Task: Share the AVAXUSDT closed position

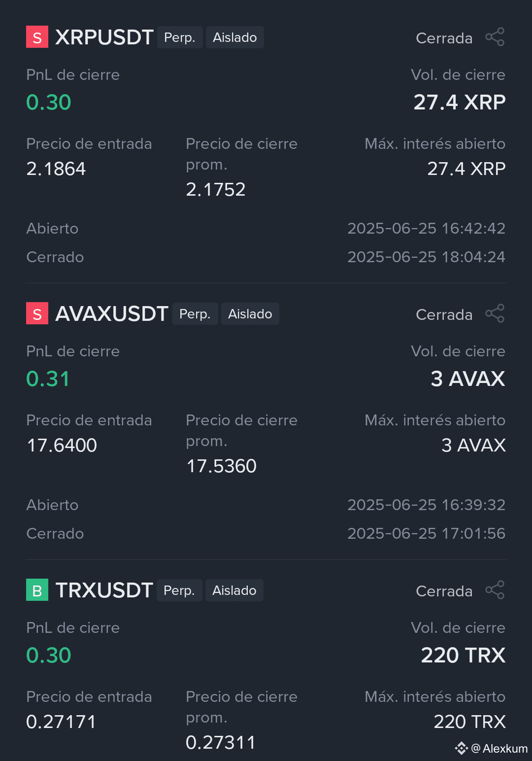Action: [495, 314]
